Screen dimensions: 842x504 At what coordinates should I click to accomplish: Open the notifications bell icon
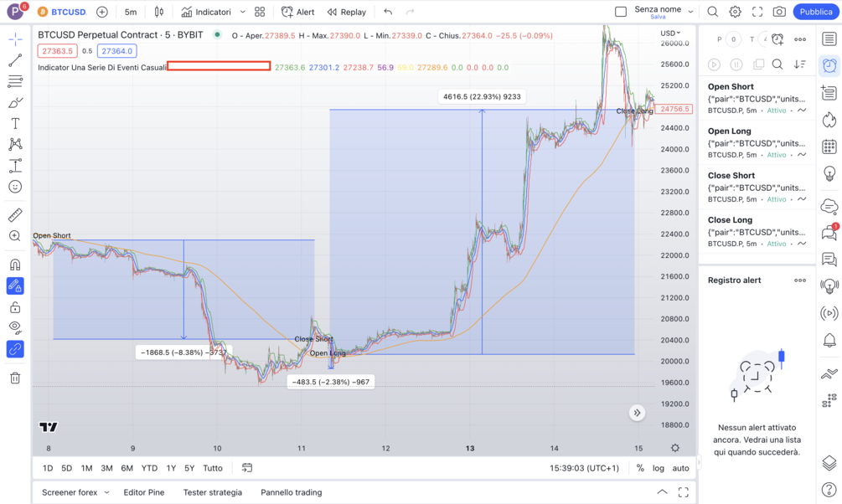[829, 340]
